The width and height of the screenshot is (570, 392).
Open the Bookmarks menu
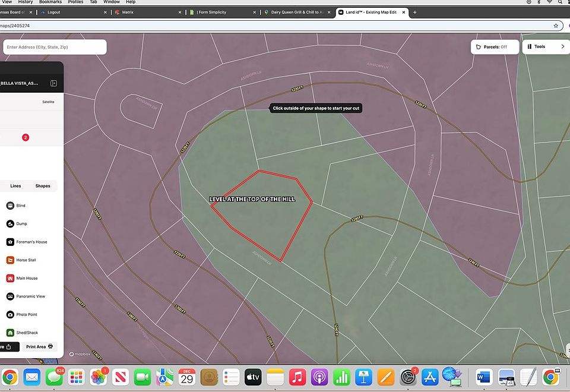point(50,2)
